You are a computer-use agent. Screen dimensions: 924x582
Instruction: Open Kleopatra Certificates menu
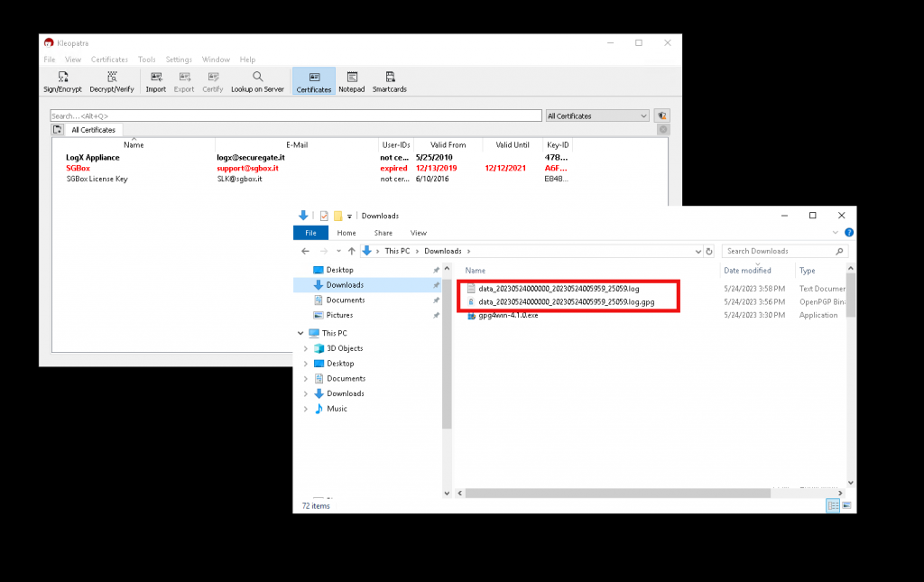[109, 60]
